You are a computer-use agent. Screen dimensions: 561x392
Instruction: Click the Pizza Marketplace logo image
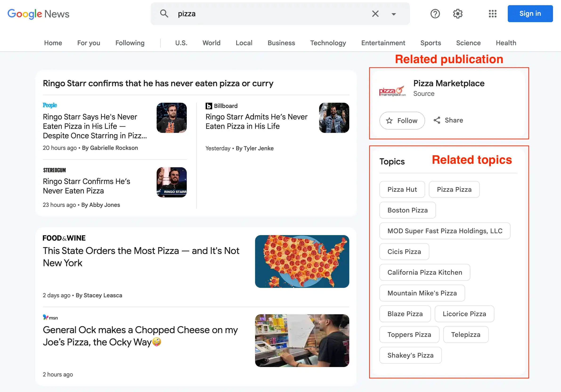392,91
